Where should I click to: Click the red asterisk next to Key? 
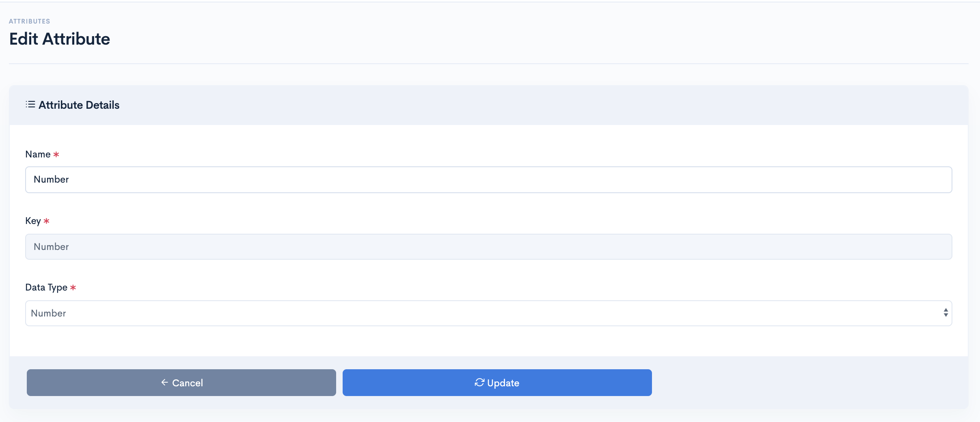(x=47, y=221)
